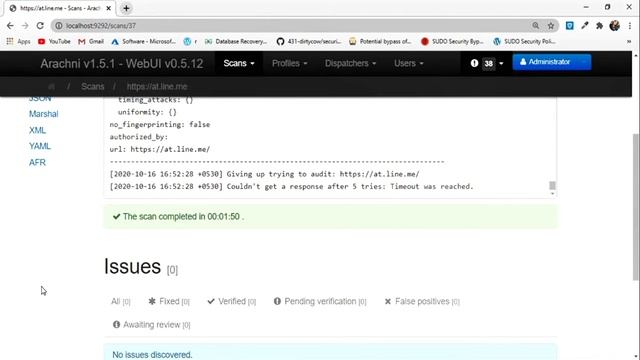The image size is (640, 360).
Task: Open notifications dropdown showing 38
Action: point(487,63)
